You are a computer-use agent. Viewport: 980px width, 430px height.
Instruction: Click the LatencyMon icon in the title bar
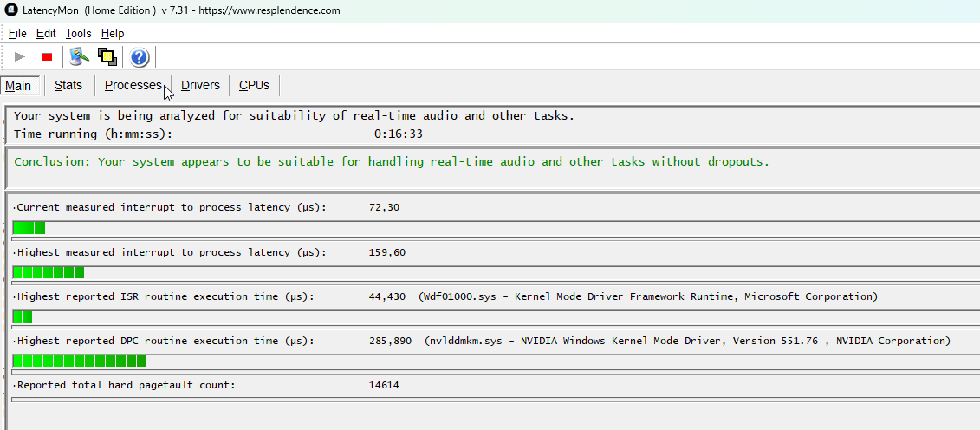click(x=10, y=10)
